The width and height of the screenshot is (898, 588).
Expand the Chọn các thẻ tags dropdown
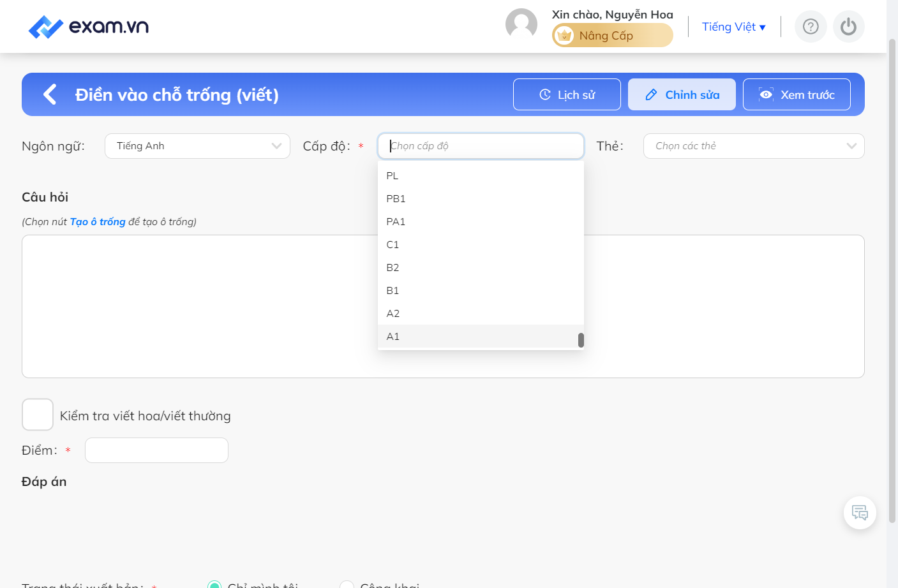754,146
